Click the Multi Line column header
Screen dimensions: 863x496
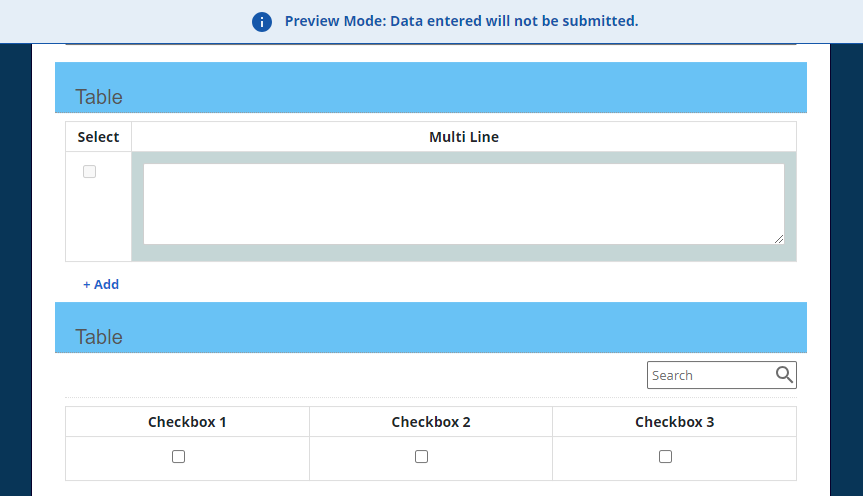(463, 137)
